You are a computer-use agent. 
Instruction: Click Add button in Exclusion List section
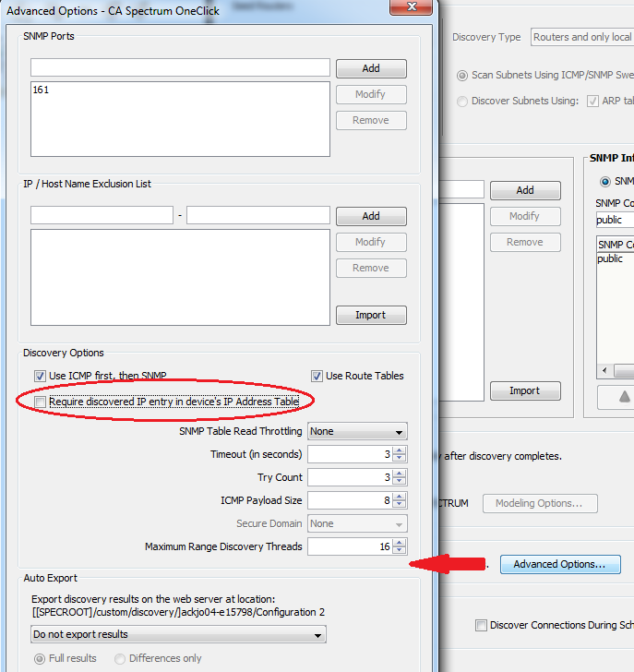[371, 216]
